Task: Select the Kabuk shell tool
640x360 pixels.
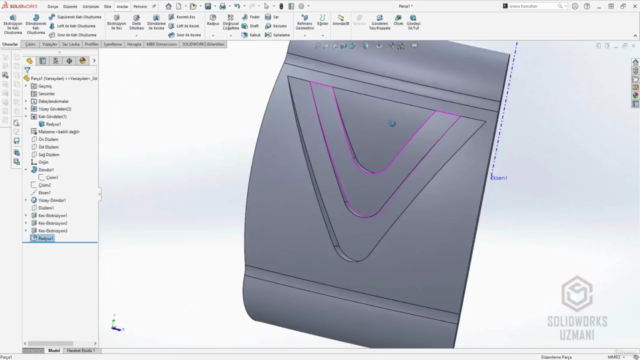Action: pyautogui.click(x=251, y=35)
